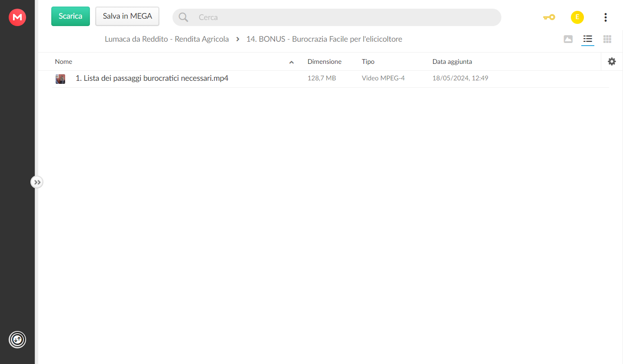Click the 14. BONUS breadcrumb folder
The image size is (623, 364).
[324, 39]
